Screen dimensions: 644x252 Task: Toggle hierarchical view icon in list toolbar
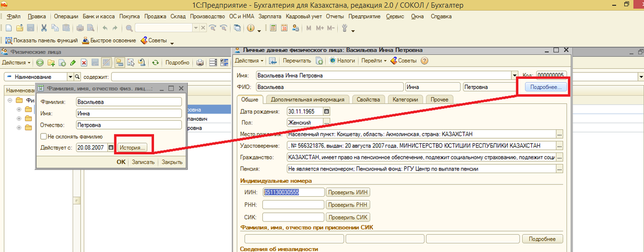(x=119, y=63)
